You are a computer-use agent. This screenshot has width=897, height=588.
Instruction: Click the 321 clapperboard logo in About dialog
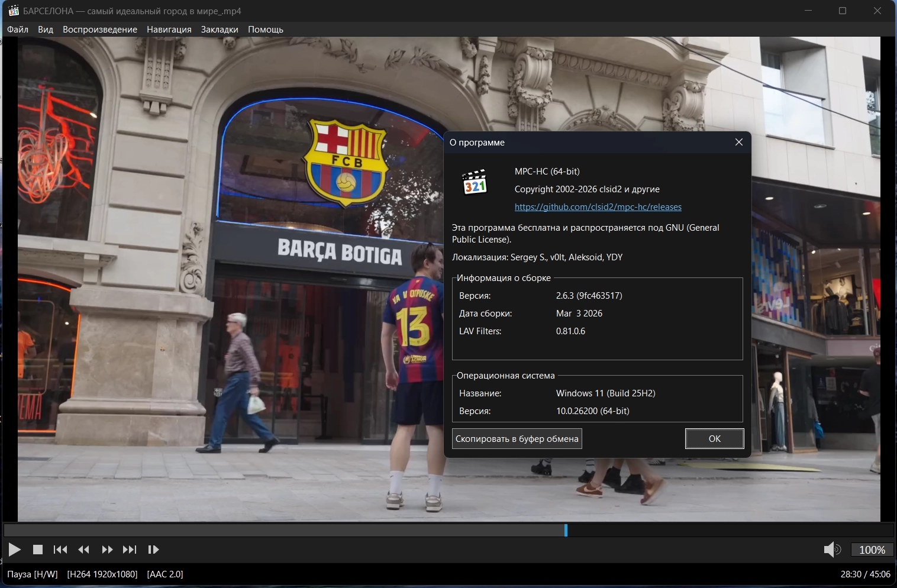tap(475, 183)
